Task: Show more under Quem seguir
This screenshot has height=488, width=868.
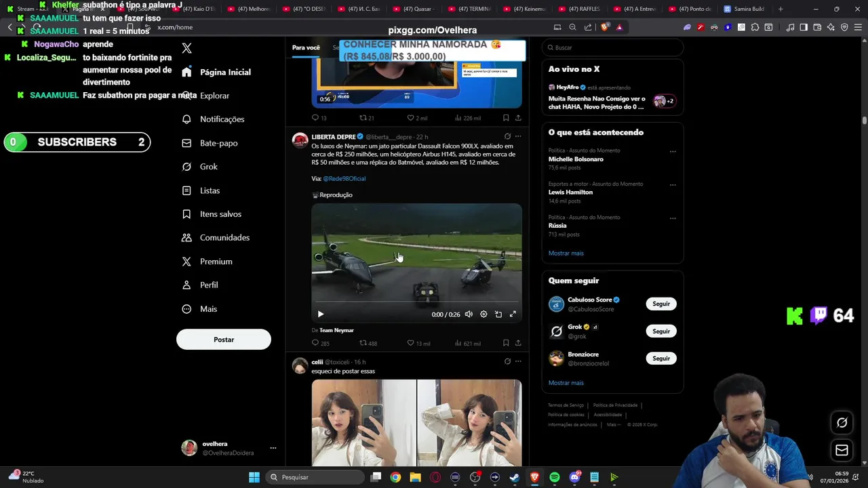Action: (566, 383)
